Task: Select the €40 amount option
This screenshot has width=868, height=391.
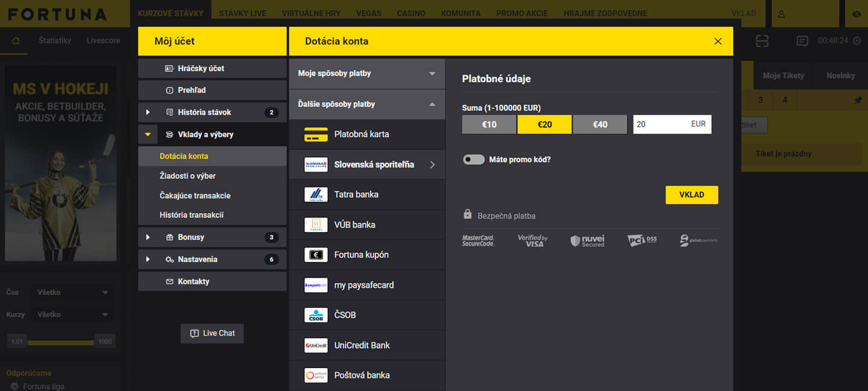Action: click(x=600, y=124)
